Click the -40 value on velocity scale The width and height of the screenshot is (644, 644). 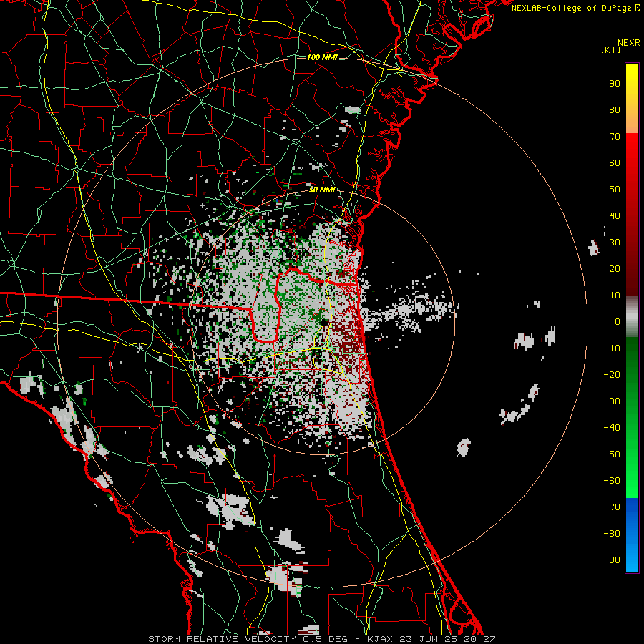point(612,428)
